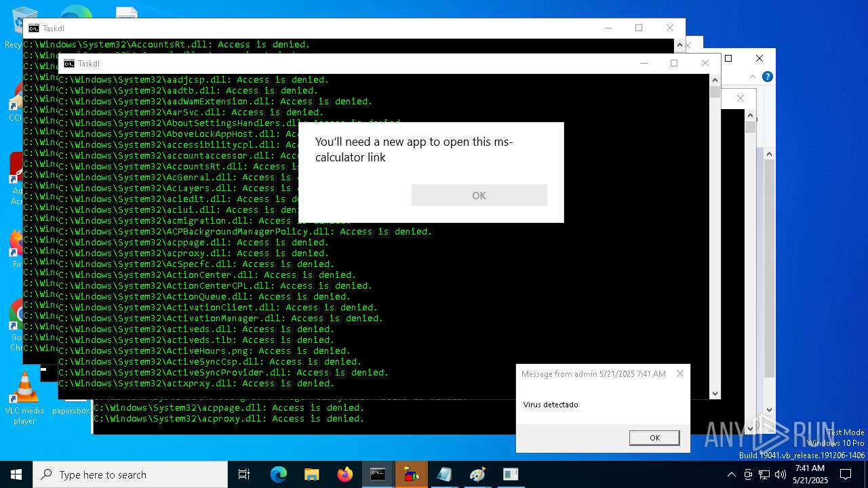Open the volume speaker tray icon

[x=781, y=474]
